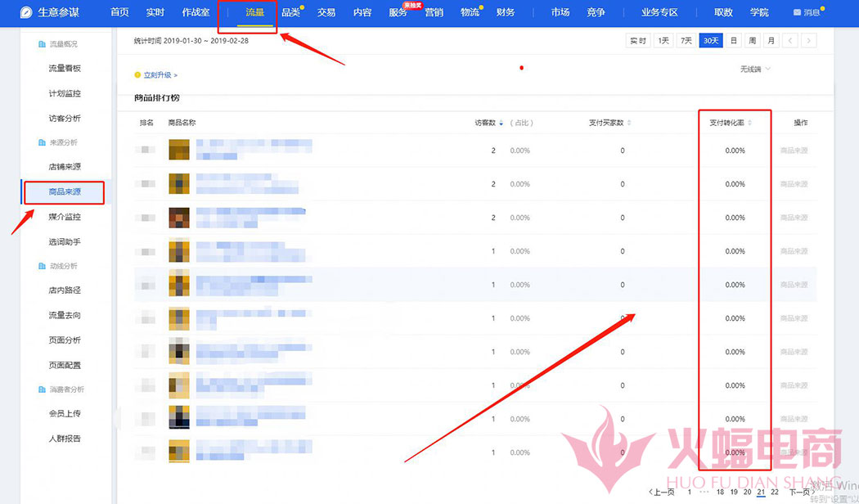Go to the 交易 tab
Image resolution: width=859 pixels, height=504 pixels.
tap(326, 12)
